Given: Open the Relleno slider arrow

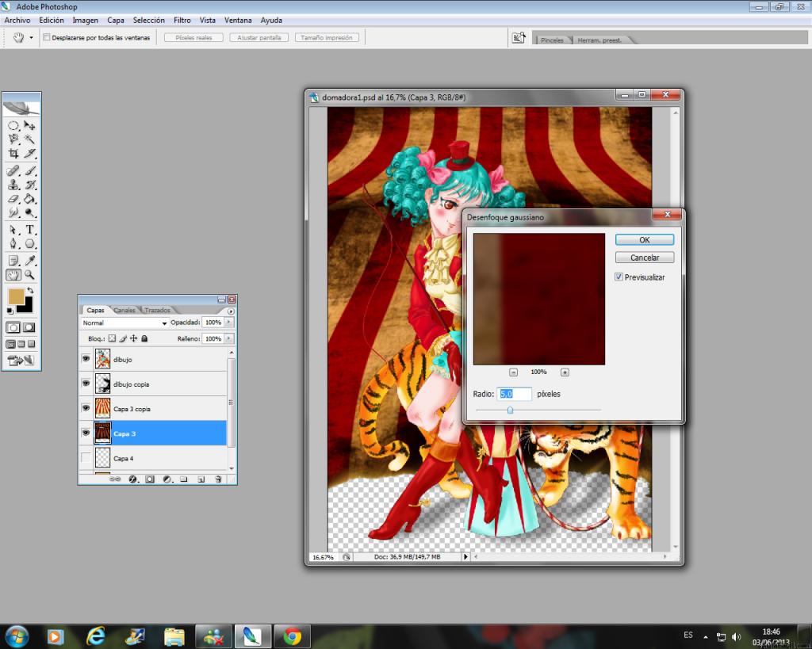Looking at the screenshot, I should [229, 338].
